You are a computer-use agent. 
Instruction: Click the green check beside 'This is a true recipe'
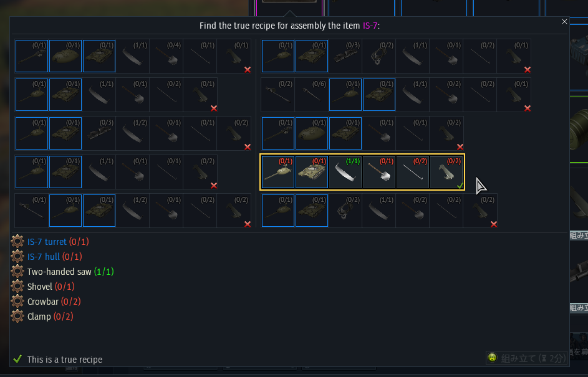[x=17, y=359]
